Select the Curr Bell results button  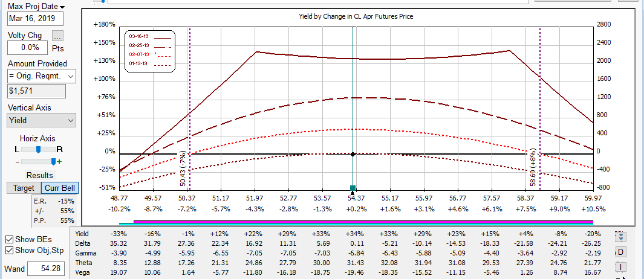pyautogui.click(x=60, y=188)
